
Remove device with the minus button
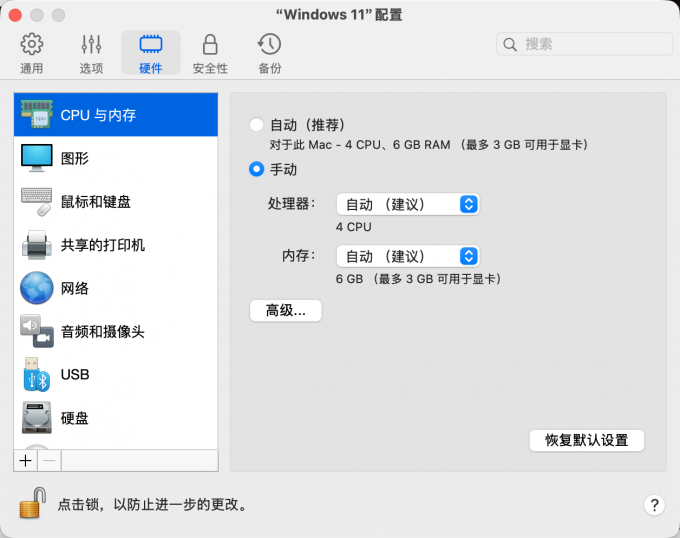[x=49, y=460]
